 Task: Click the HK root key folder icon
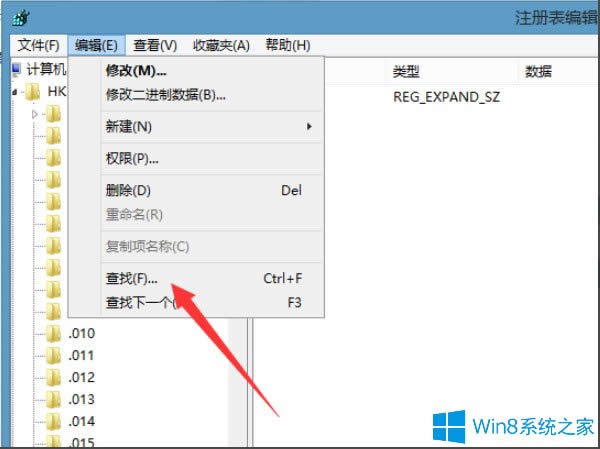click(x=33, y=93)
